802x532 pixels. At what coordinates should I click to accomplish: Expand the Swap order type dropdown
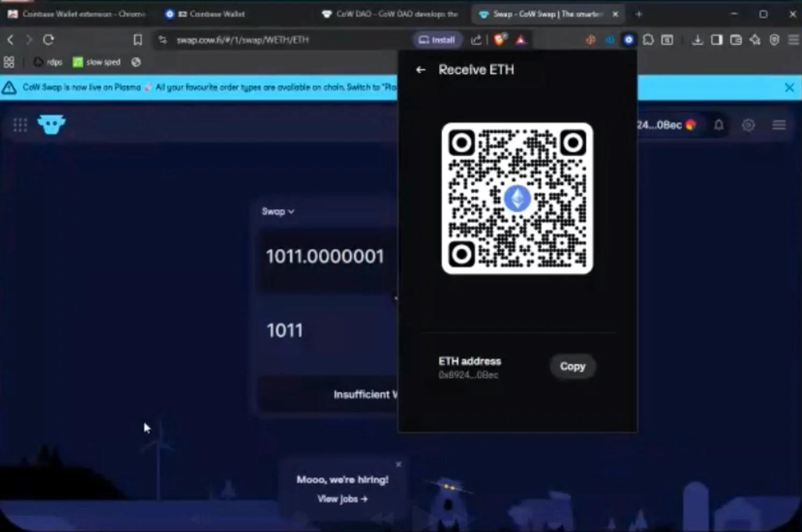point(278,212)
